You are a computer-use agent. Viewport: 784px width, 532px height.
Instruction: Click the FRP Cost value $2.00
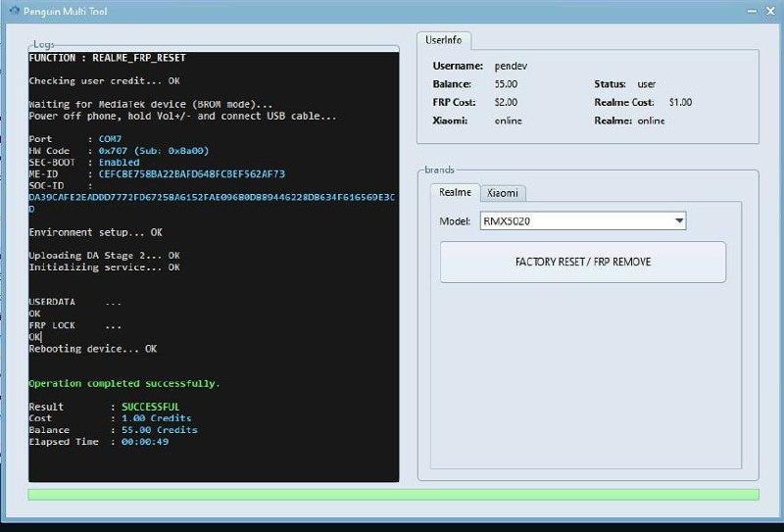coord(506,102)
